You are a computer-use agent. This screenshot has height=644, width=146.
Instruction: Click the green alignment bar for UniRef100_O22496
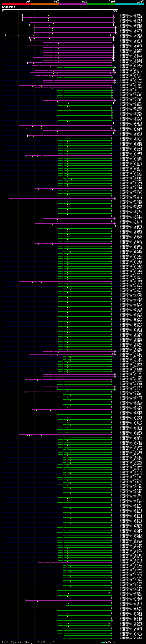point(86,67)
